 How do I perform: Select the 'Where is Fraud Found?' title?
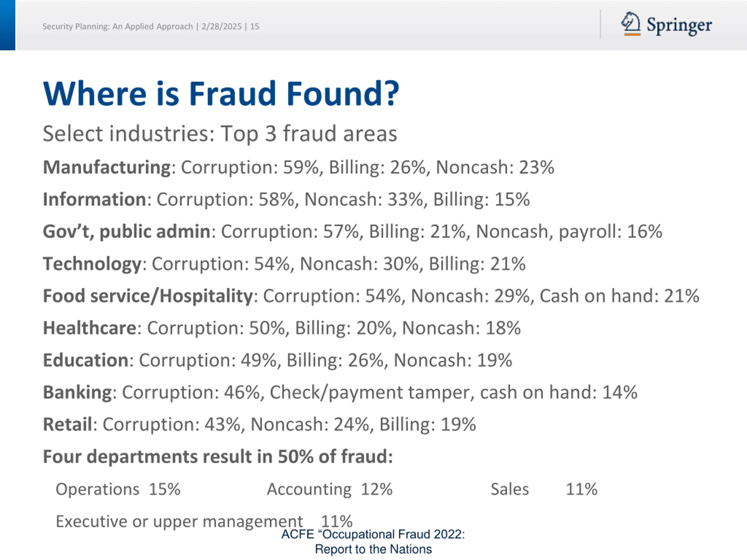221,94
